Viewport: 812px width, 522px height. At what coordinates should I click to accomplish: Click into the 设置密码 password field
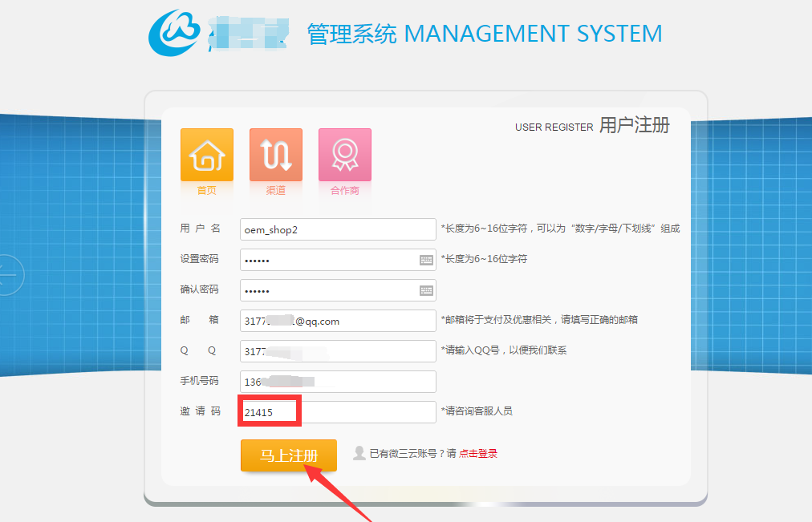point(329,261)
